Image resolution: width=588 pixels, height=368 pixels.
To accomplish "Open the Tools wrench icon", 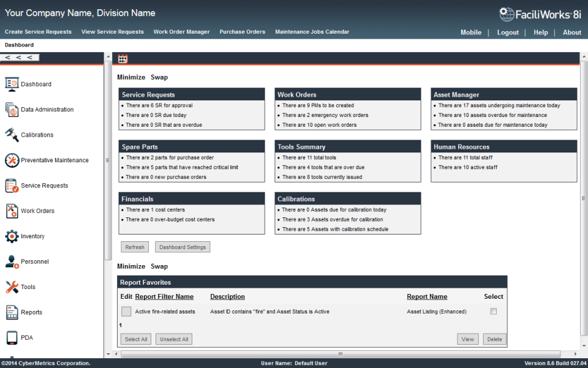I will click(x=12, y=287).
